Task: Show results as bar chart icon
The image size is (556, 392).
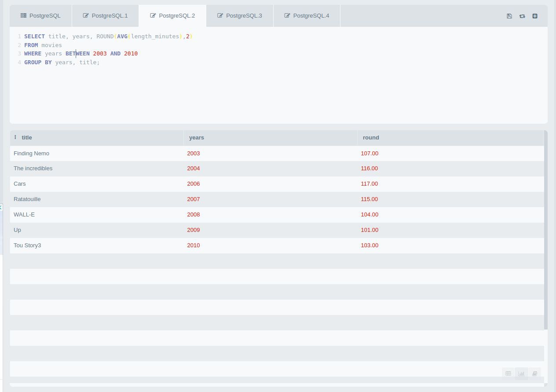Action: pos(521,374)
